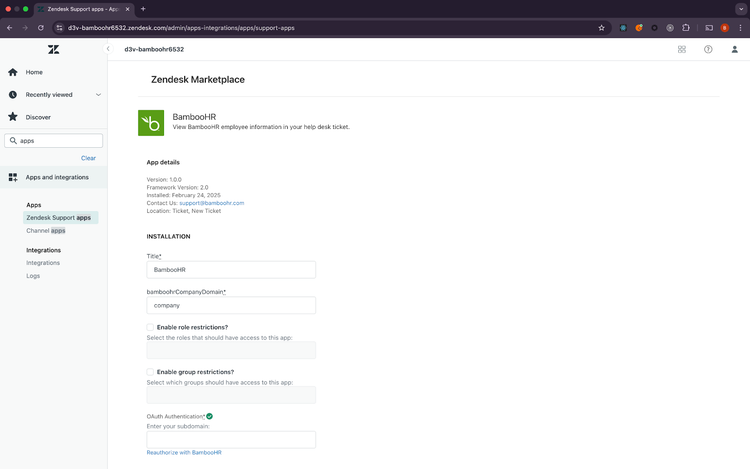Click the gray round extension icon
The height and width of the screenshot is (469, 750).
670,28
